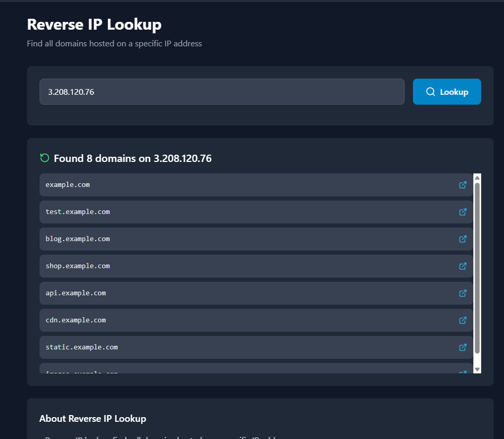This screenshot has width=504, height=439.
Task: Click the results scrollbar thumb
Action: click(x=477, y=268)
